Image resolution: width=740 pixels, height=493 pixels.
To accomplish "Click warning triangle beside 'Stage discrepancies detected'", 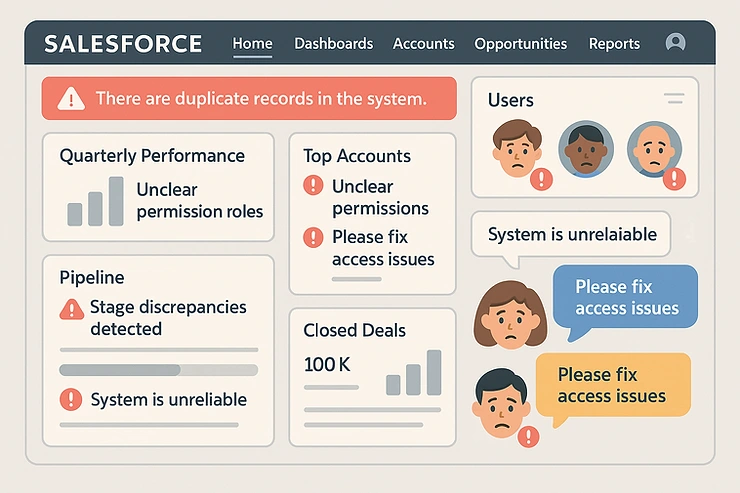I will (x=72, y=309).
